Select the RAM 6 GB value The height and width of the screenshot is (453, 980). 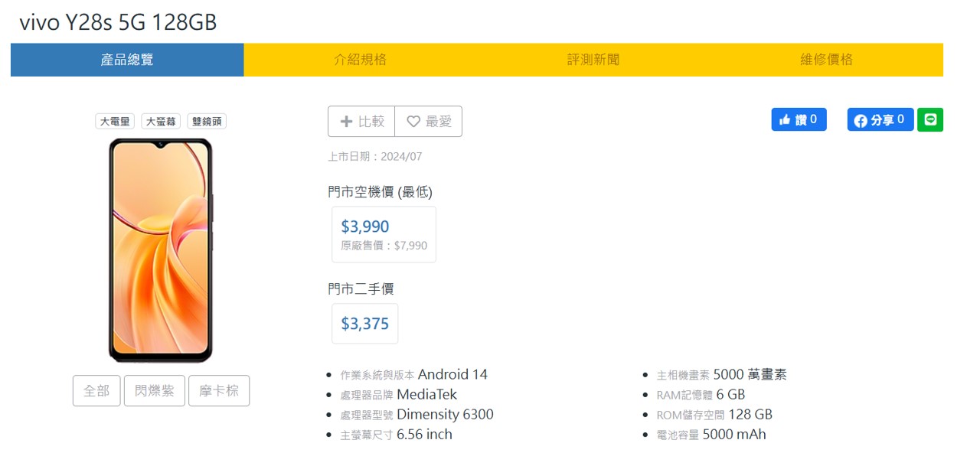(730, 394)
